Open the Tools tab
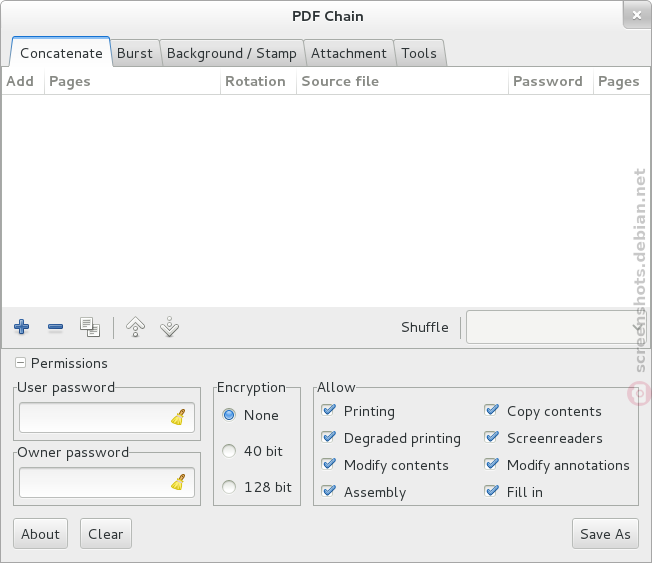Viewport: 652px width, 563px height. click(419, 53)
